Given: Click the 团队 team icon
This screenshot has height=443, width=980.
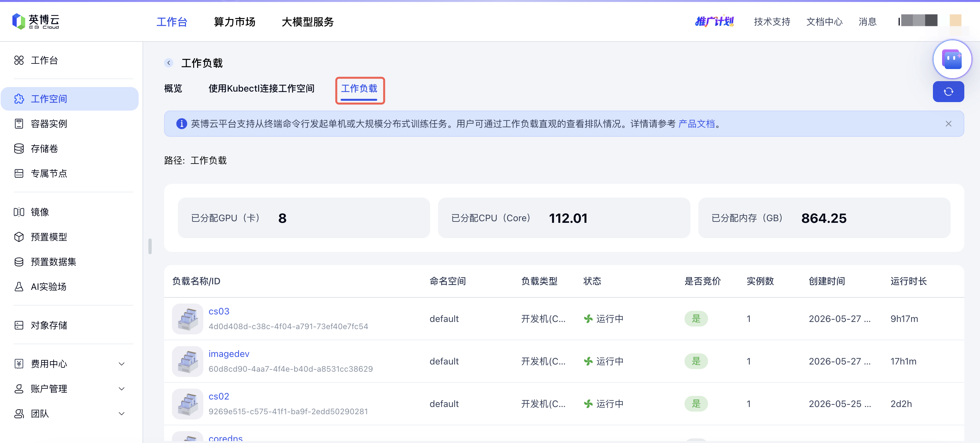Looking at the screenshot, I should click(19, 414).
